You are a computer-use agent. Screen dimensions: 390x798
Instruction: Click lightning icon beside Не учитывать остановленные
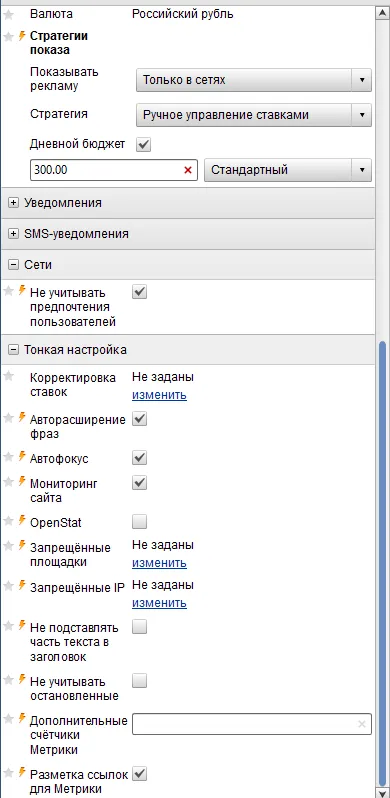(x=22, y=679)
